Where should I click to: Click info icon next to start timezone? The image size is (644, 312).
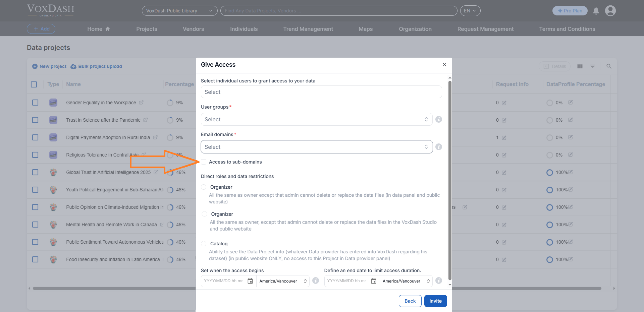coord(316,280)
